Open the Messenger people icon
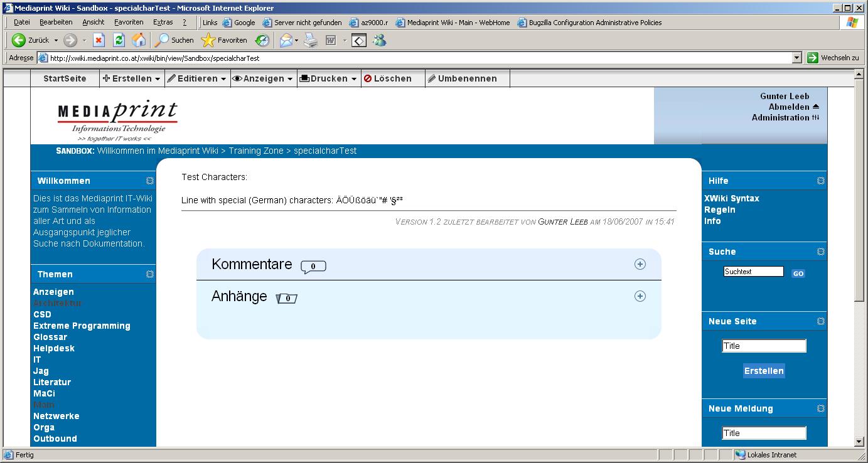The height and width of the screenshot is (463, 868). (379, 40)
